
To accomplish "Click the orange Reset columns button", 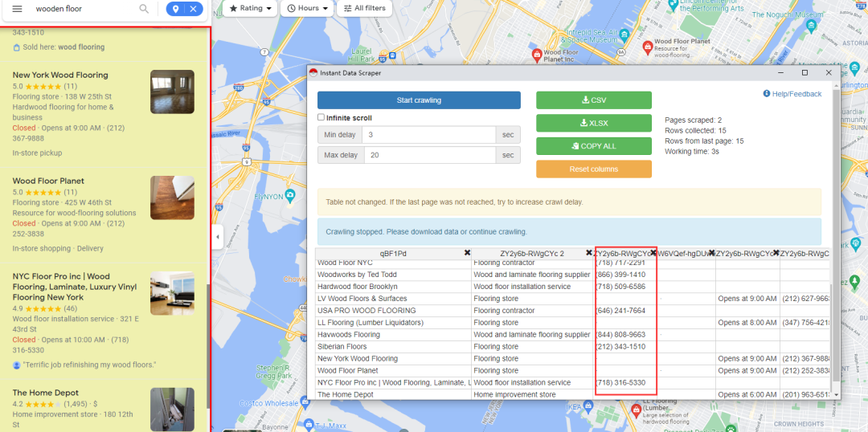I will 593,169.
